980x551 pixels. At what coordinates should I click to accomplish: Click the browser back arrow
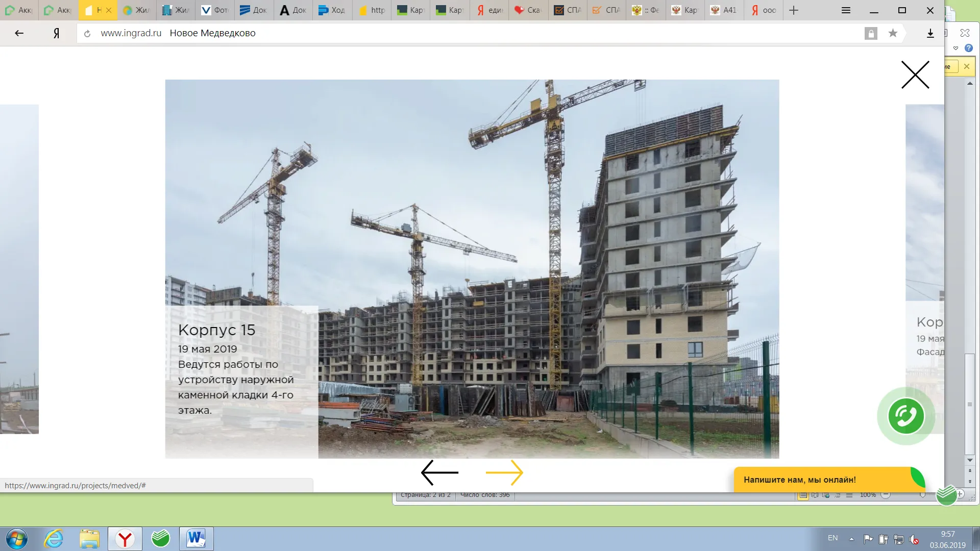(19, 33)
